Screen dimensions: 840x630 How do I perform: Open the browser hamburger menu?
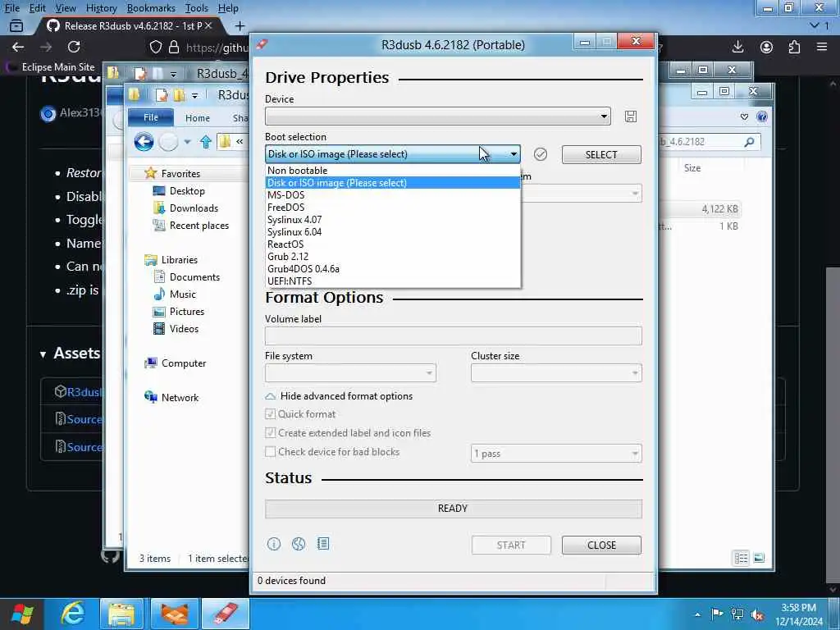pyautogui.click(x=822, y=47)
